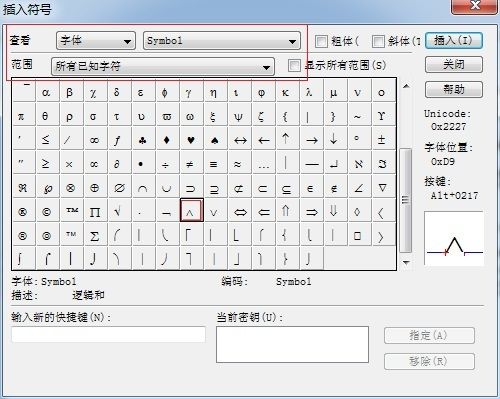The image size is (500, 399).
Task: Click the symbol grid scrollbar thumb
Action: coord(405,200)
